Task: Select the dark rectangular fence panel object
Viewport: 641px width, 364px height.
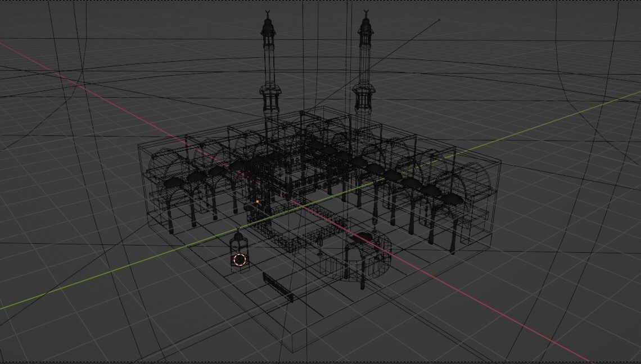Action: coord(278,287)
